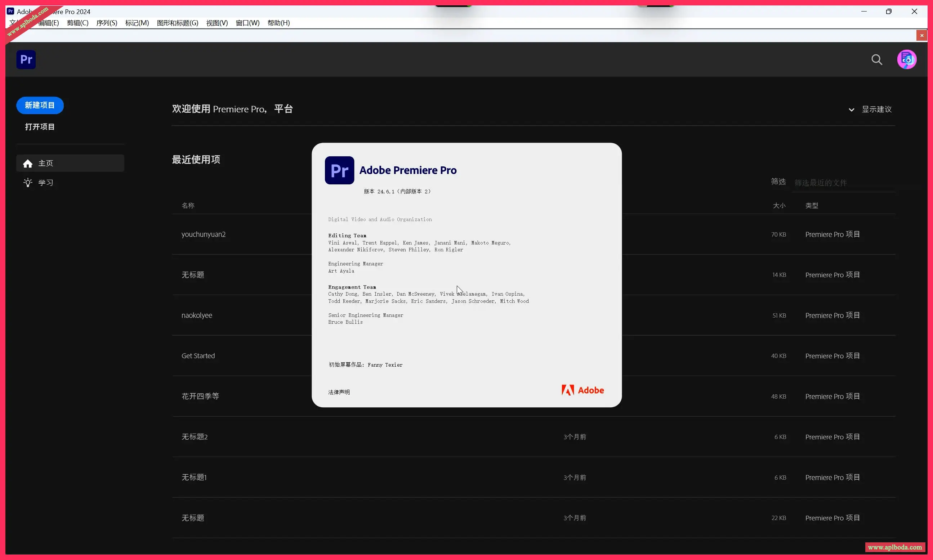
Task: Click the Adobe logo in the about dialog
Action: tap(582, 390)
